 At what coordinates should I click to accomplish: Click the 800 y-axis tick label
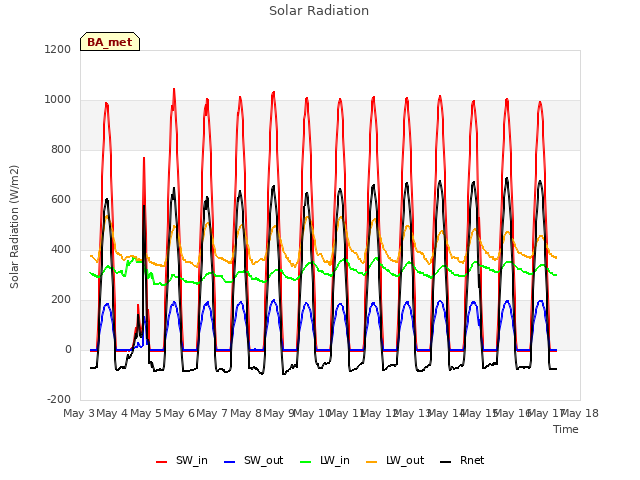click(x=61, y=149)
